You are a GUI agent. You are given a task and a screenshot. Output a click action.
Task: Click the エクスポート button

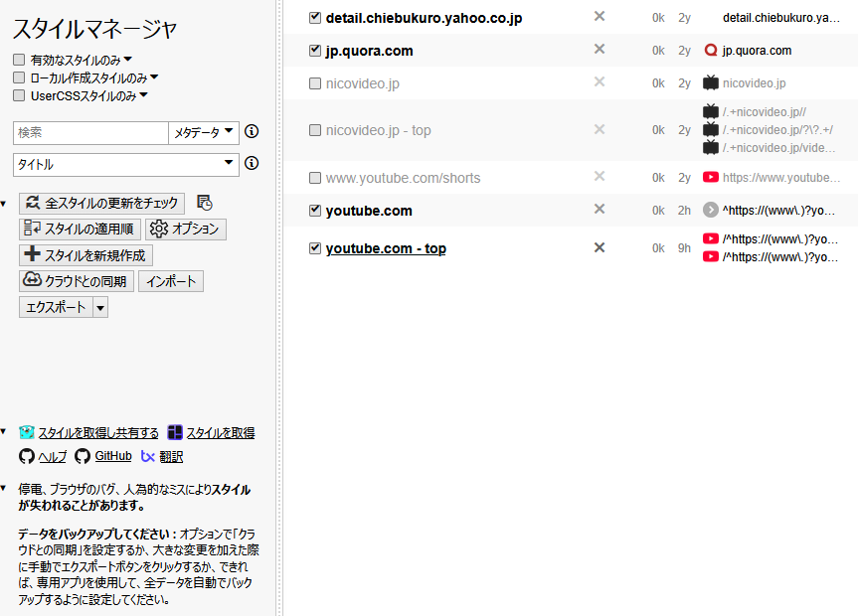tap(56, 307)
